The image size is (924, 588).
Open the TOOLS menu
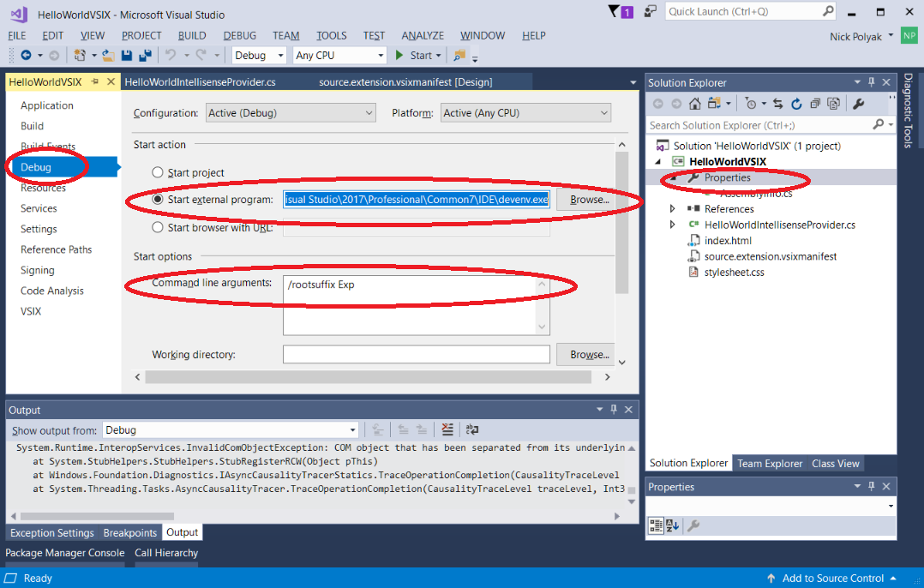[331, 35]
